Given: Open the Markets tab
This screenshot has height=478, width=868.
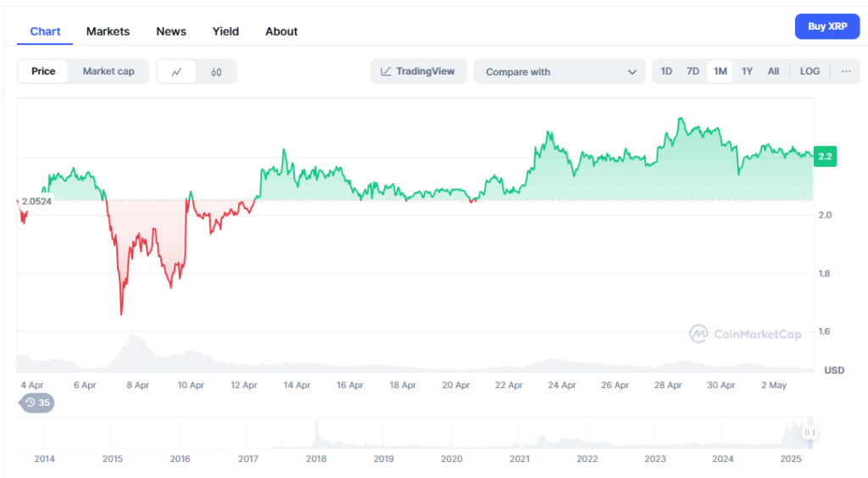Looking at the screenshot, I should [x=108, y=31].
